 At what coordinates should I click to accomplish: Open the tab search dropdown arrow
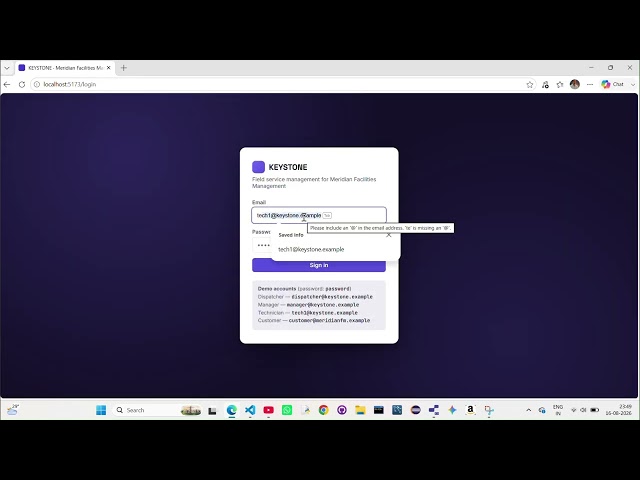point(7,68)
